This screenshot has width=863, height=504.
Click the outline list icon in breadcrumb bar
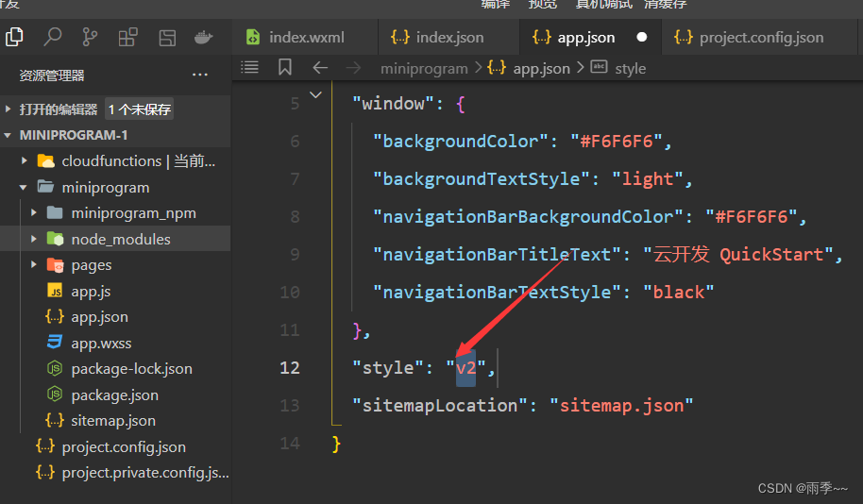(x=250, y=68)
